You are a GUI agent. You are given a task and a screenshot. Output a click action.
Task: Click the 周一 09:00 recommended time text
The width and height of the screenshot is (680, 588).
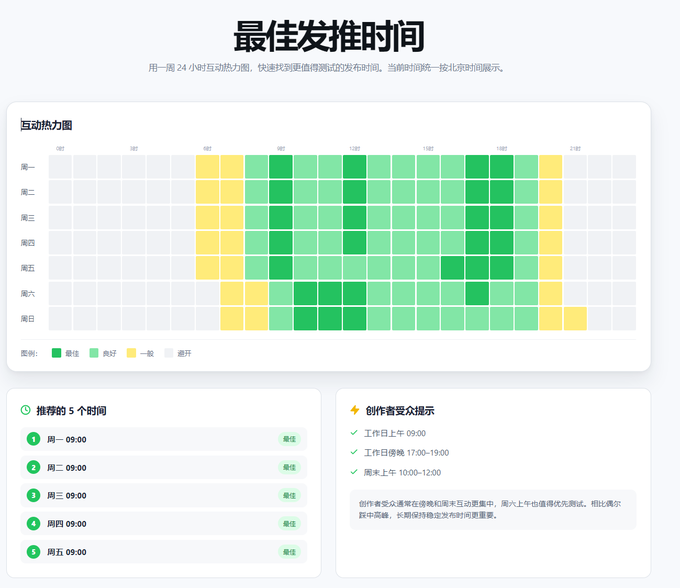(x=67, y=439)
